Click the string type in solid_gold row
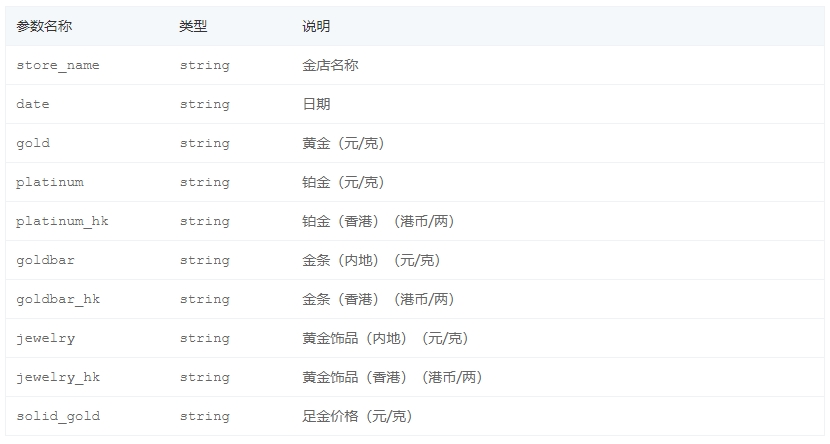 pos(205,416)
